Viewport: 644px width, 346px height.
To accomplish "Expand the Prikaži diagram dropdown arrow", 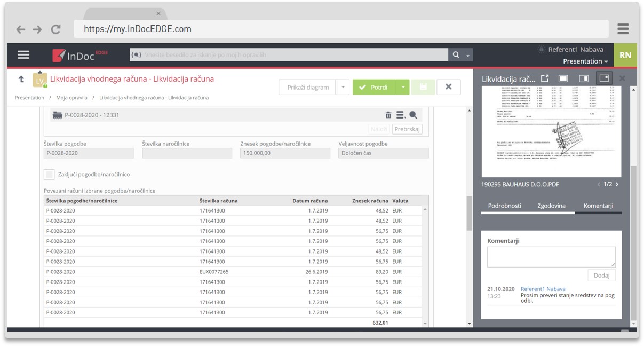I will (343, 87).
